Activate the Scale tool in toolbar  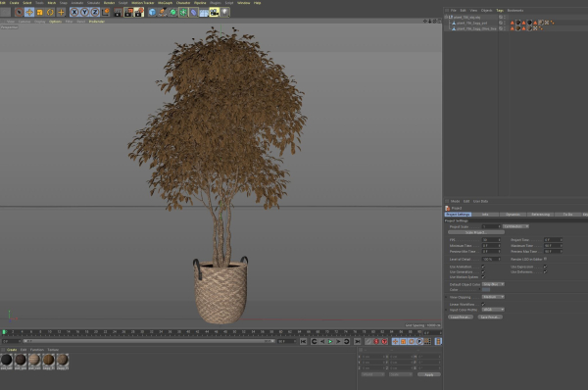click(x=40, y=13)
